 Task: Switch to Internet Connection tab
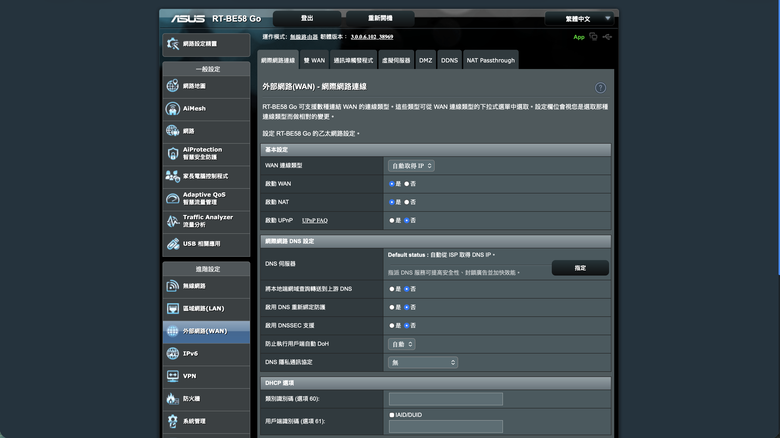278,60
